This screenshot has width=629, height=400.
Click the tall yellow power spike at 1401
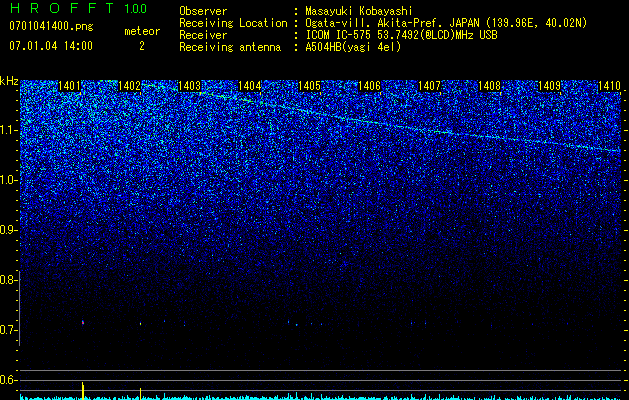click(83, 391)
